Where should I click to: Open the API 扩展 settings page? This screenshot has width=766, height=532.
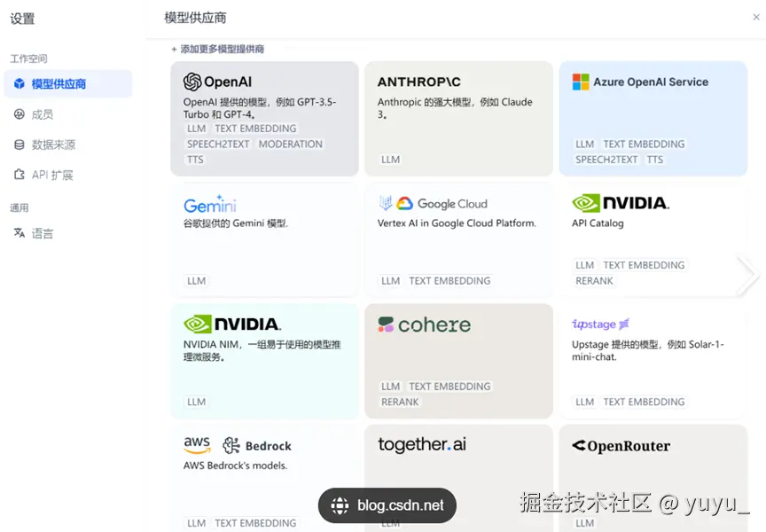click(x=52, y=175)
